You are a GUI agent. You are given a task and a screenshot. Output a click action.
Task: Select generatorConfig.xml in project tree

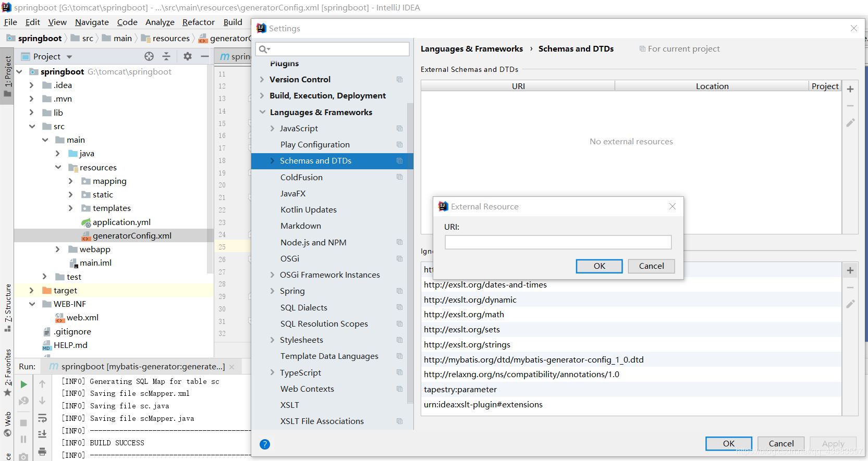tap(132, 235)
